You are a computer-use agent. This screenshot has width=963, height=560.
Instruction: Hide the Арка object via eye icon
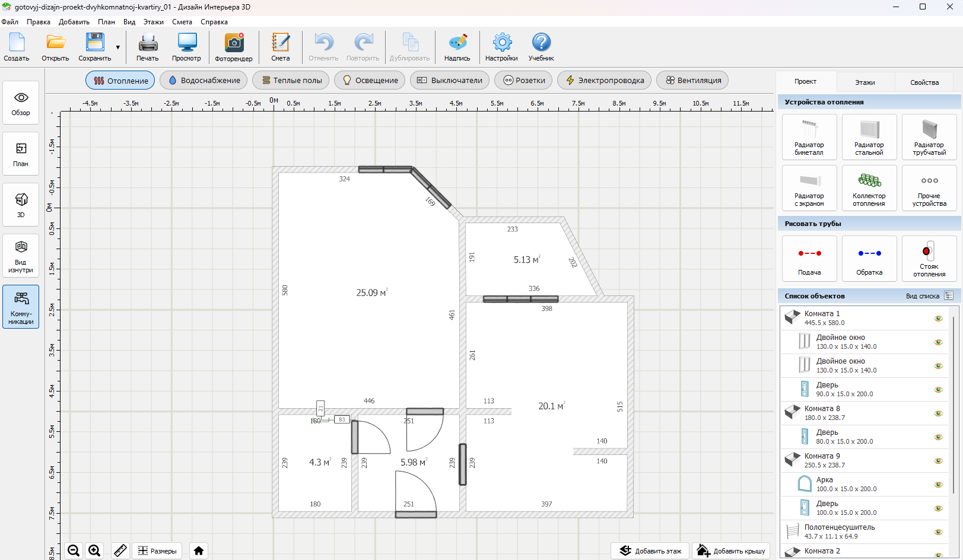[x=939, y=485]
